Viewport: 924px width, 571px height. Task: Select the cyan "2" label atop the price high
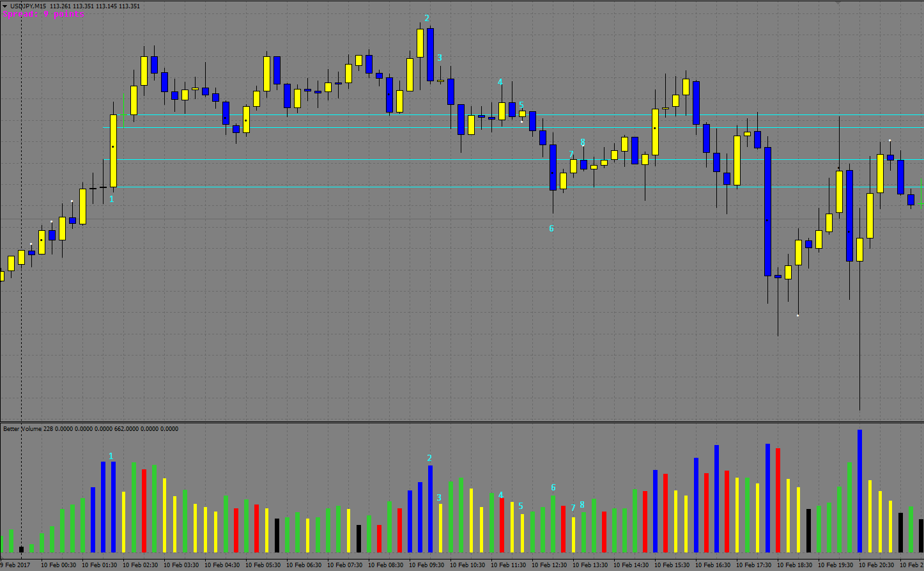pyautogui.click(x=427, y=19)
